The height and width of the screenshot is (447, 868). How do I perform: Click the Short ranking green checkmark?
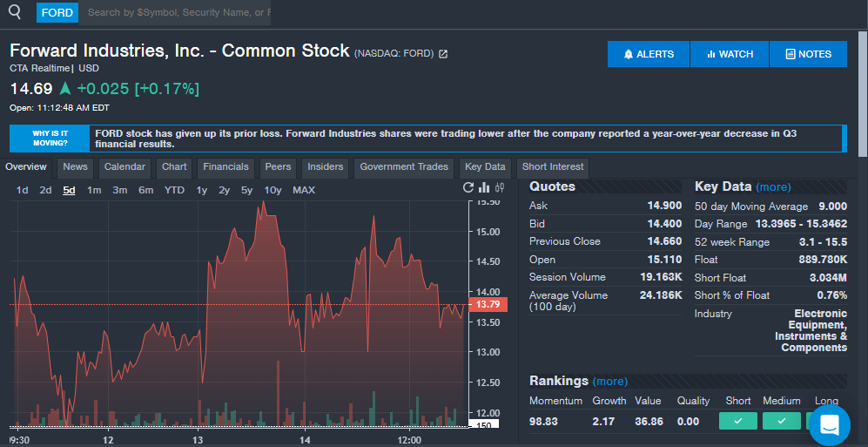738,421
